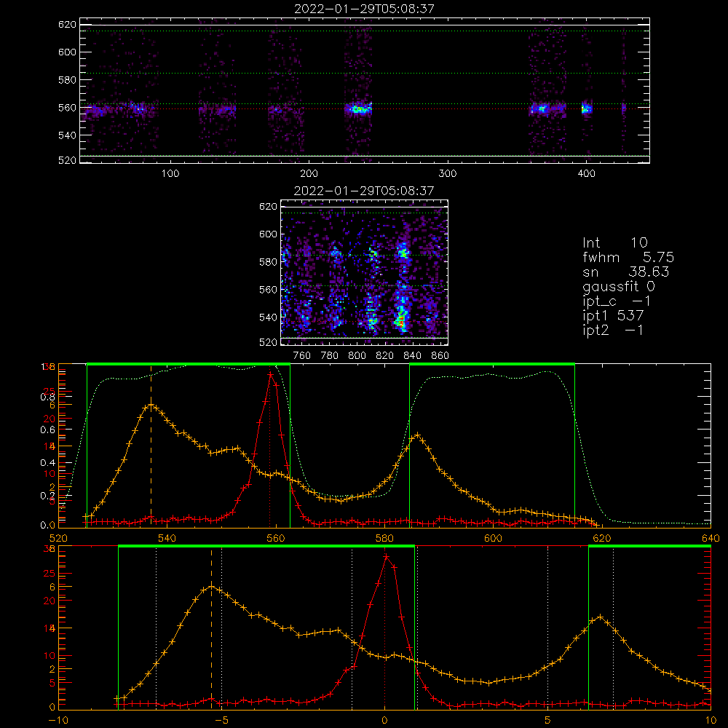Click x-axis label 5 of bottom plot
The width and height of the screenshot is (728, 728).
click(x=548, y=720)
